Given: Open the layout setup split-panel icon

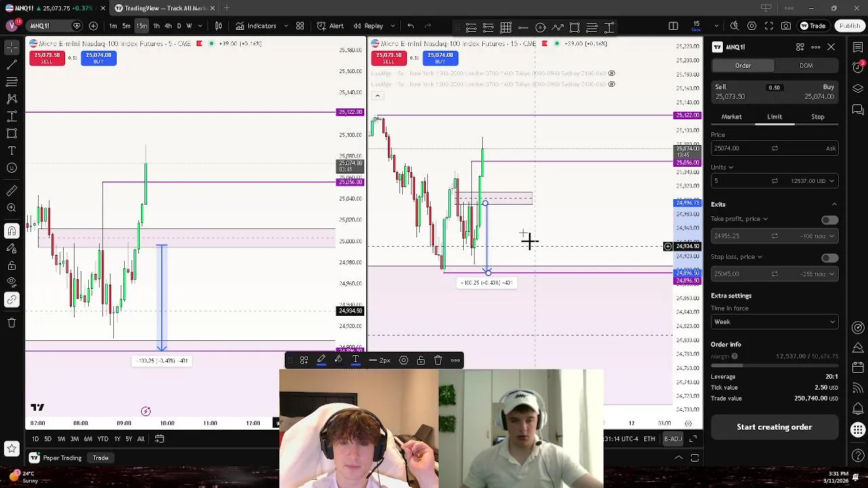Looking at the screenshot, I should click(673, 26).
